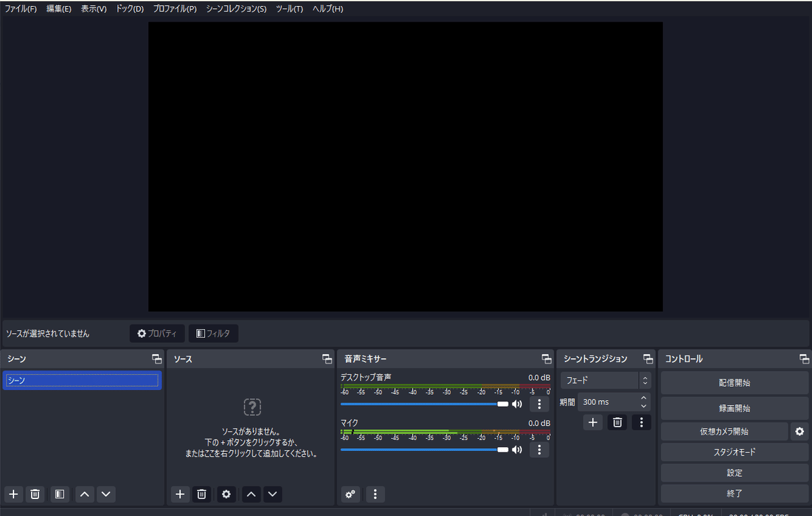Decrease transition duration with down arrow
This screenshot has height=516, width=812.
[x=644, y=406]
